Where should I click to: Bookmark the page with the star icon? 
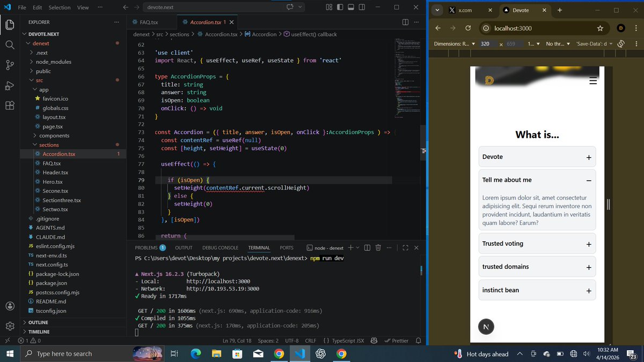(600, 28)
